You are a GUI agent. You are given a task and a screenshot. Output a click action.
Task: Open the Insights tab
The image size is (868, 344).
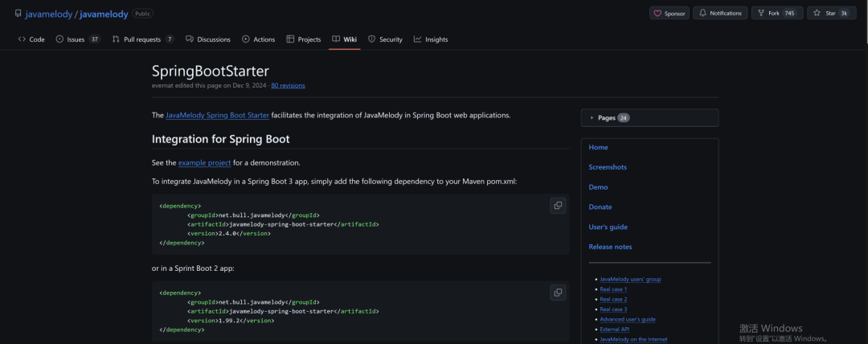[x=431, y=39]
